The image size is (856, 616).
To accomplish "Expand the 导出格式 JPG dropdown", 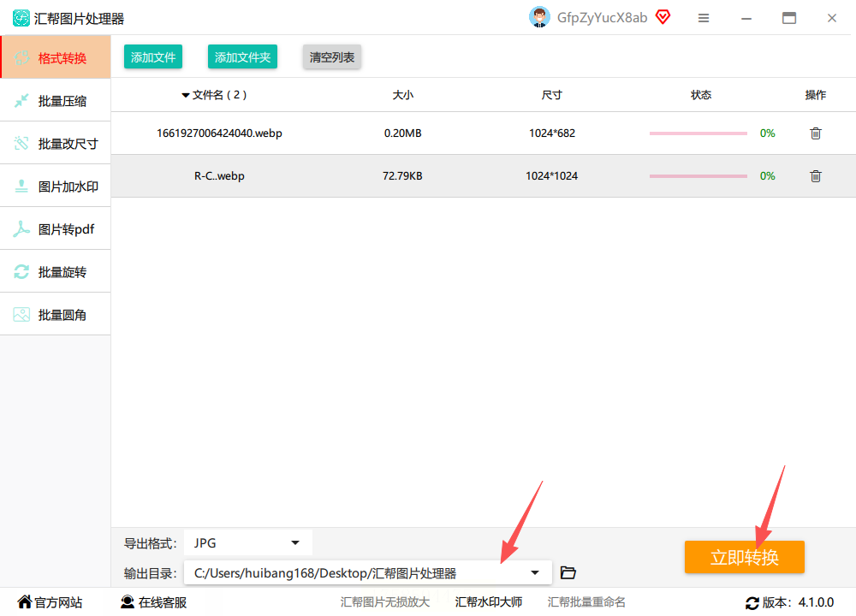I will (x=248, y=543).
